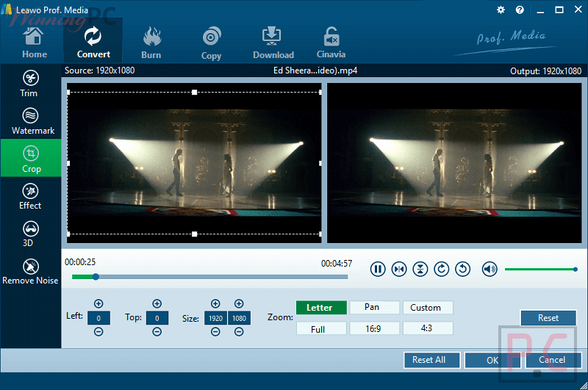The image size is (588, 390).
Task: Click the file name Ed Sheera...ideo).mp4
Action: click(315, 71)
